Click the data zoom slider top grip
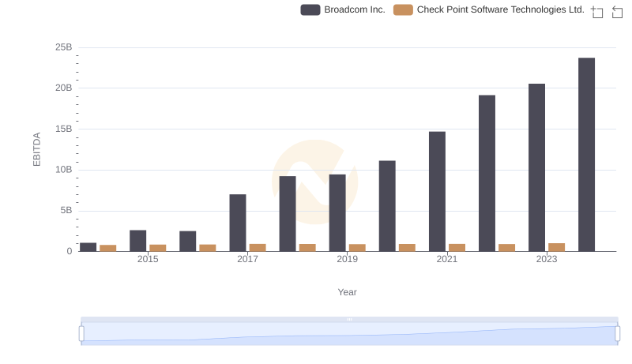 click(349, 319)
